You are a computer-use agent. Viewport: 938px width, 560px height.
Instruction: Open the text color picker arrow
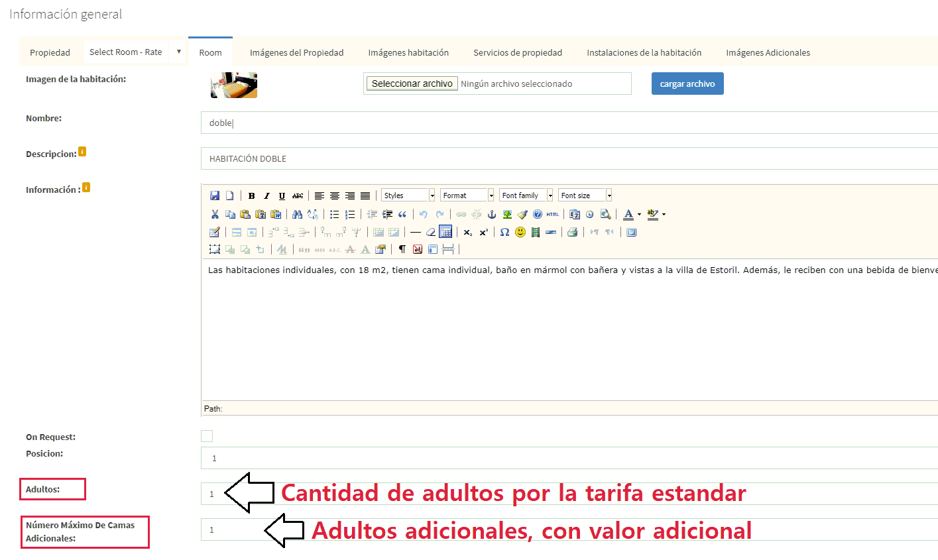coord(638,214)
